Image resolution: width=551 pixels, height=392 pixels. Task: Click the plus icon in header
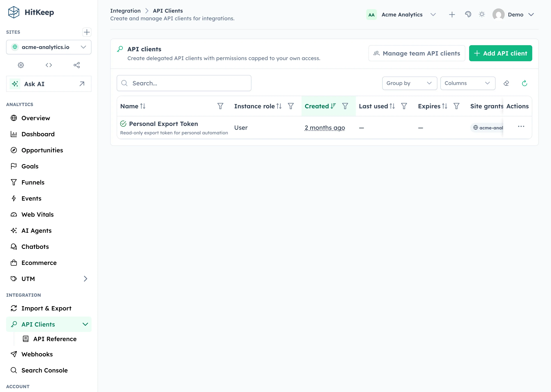(452, 15)
